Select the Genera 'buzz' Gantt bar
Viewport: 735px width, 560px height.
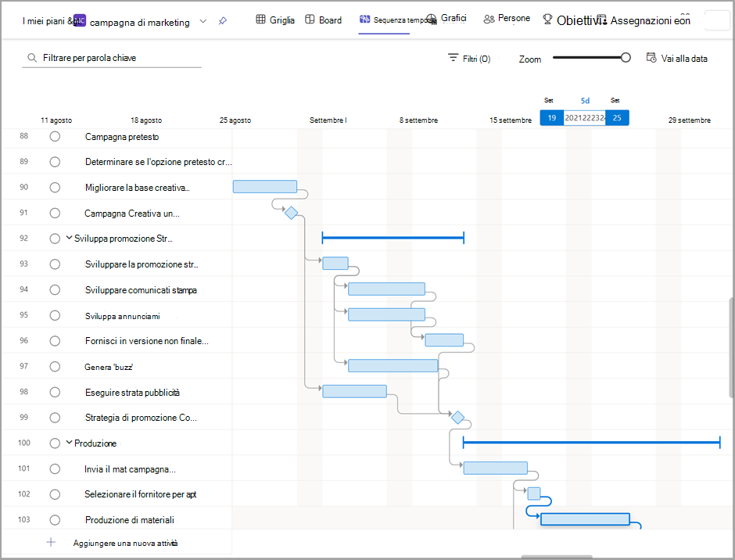click(393, 365)
